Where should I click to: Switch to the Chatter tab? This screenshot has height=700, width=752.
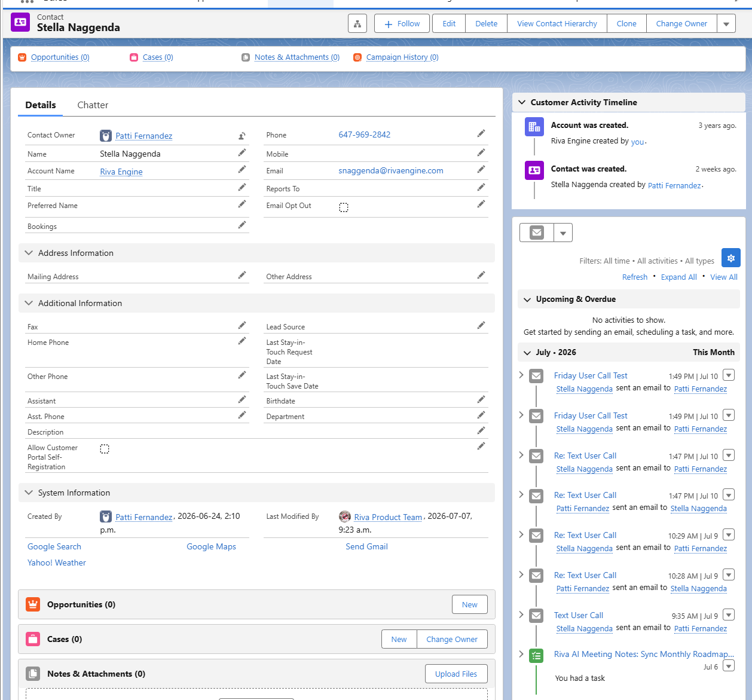[x=93, y=105]
